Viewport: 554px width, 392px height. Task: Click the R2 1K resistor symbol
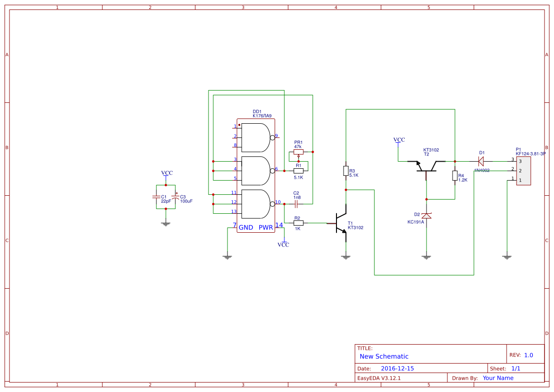pyautogui.click(x=299, y=223)
